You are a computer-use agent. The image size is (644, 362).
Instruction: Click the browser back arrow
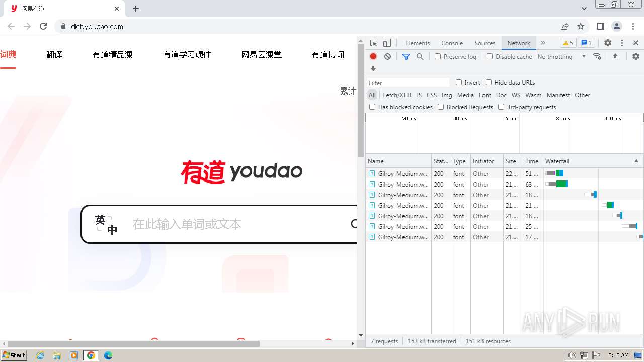click(11, 26)
